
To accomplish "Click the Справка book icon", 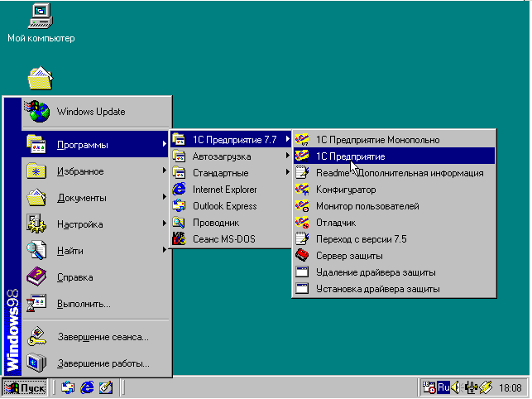I will point(36,276).
